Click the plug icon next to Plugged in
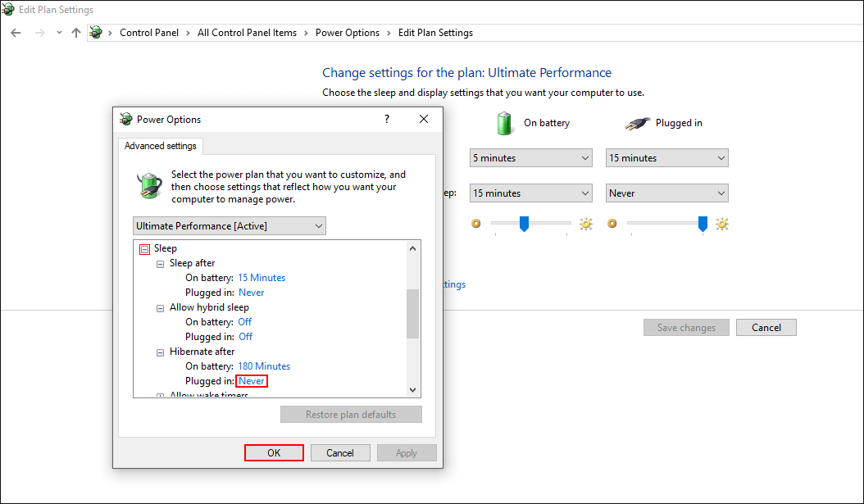This screenshot has height=504, width=864. pyautogui.click(x=638, y=124)
